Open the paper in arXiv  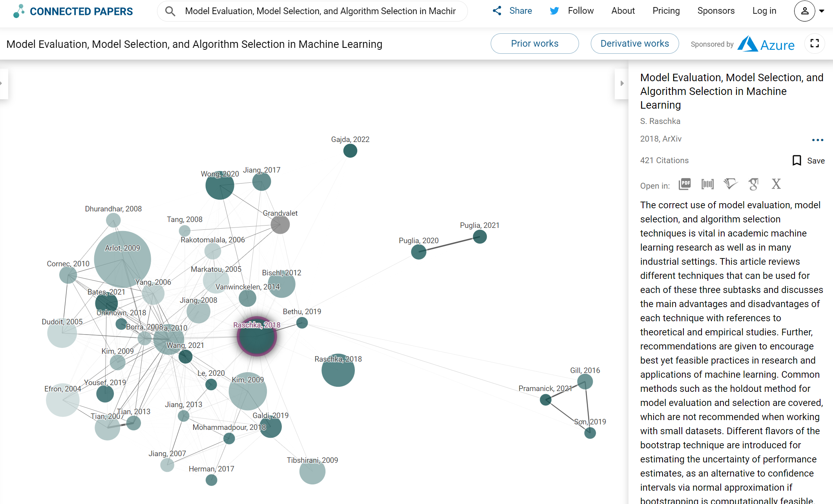pos(776,184)
